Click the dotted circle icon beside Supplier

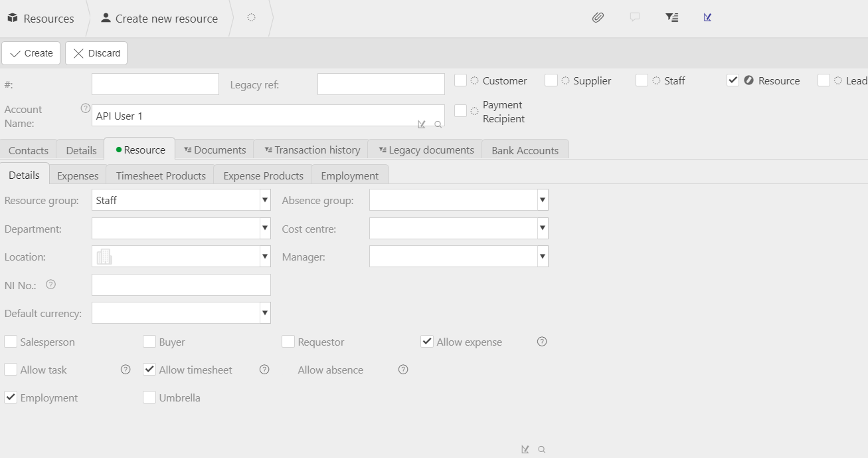coord(566,80)
